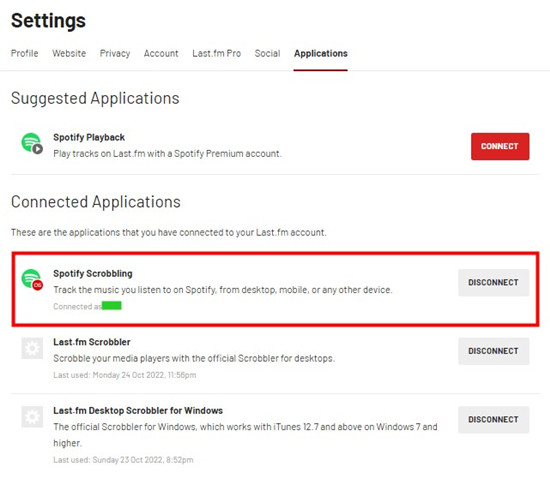
Task: Open the Account tab
Action: coord(161,53)
